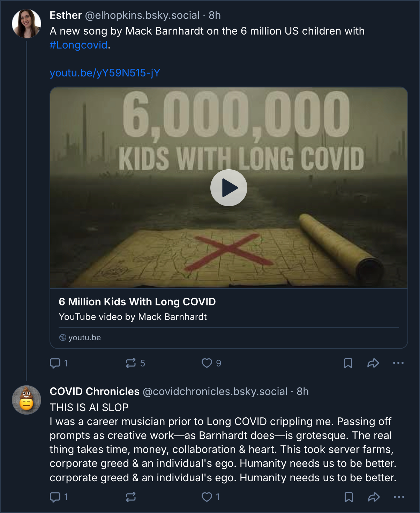Open the #Longcovid hashtag
The image size is (420, 513).
point(78,45)
